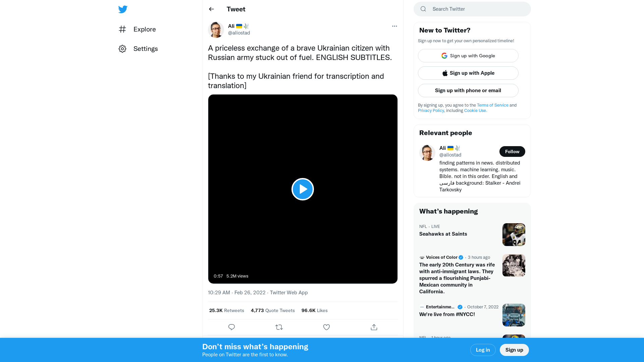Open Ali's avatar in Relevant people
Viewport: 644px width, 362px height.
(x=427, y=153)
